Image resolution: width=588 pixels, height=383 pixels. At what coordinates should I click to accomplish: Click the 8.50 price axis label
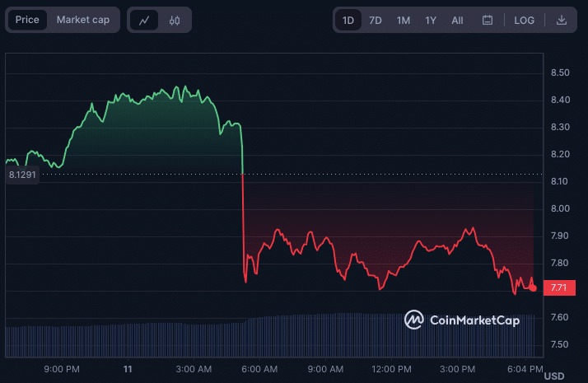(x=560, y=73)
